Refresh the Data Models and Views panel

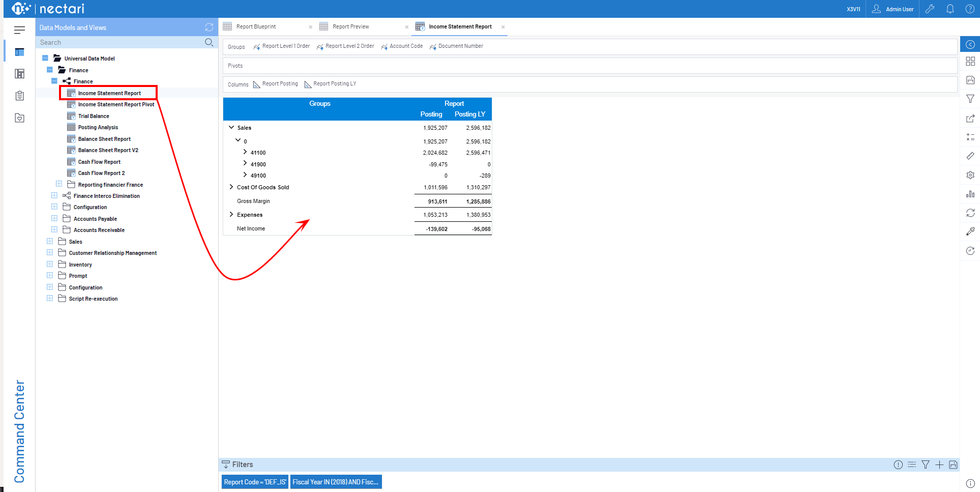(x=209, y=27)
